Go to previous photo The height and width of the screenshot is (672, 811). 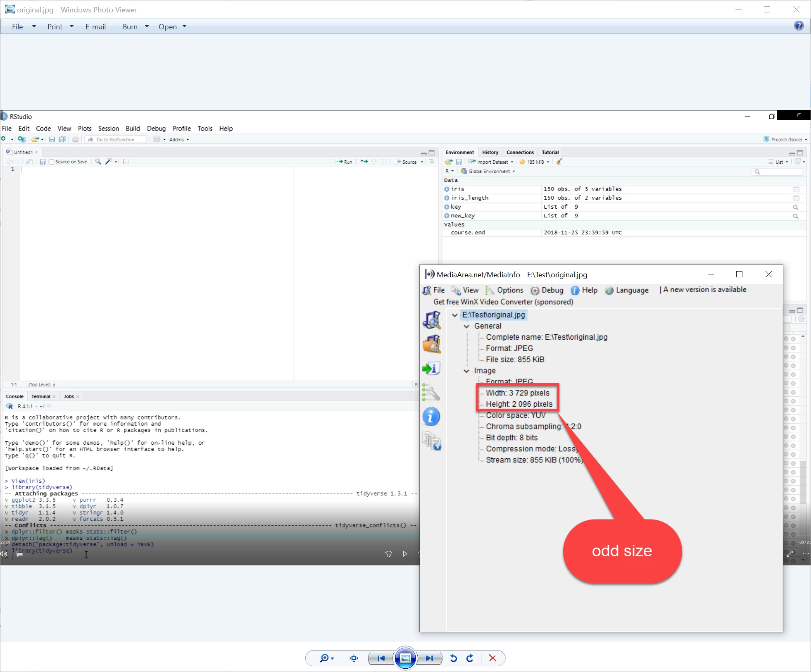(x=381, y=658)
